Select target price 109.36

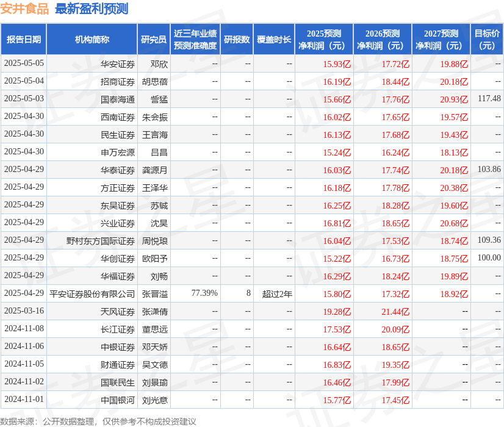(489, 240)
